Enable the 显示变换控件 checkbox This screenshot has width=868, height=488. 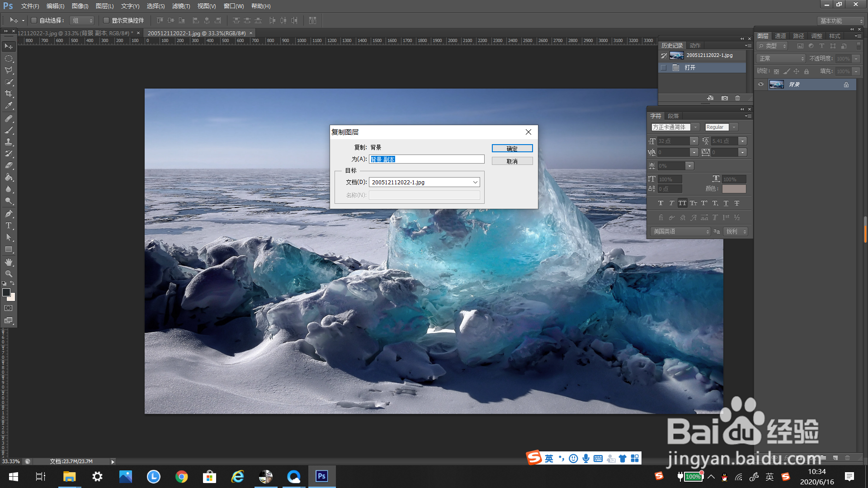point(106,20)
